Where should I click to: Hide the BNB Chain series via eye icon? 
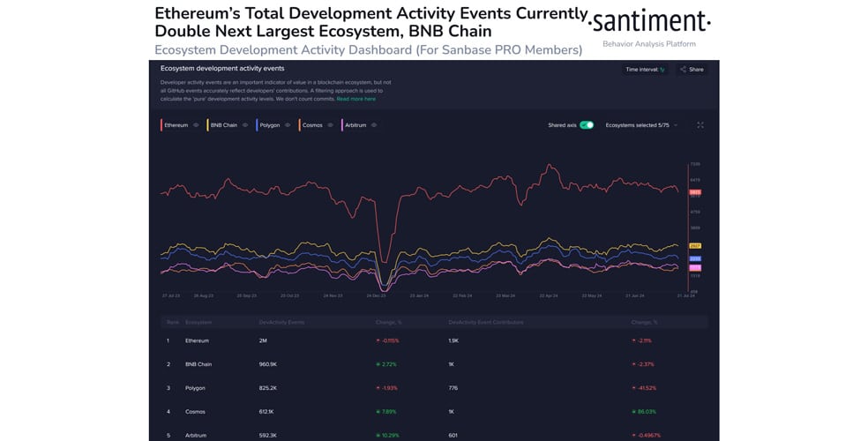point(244,125)
